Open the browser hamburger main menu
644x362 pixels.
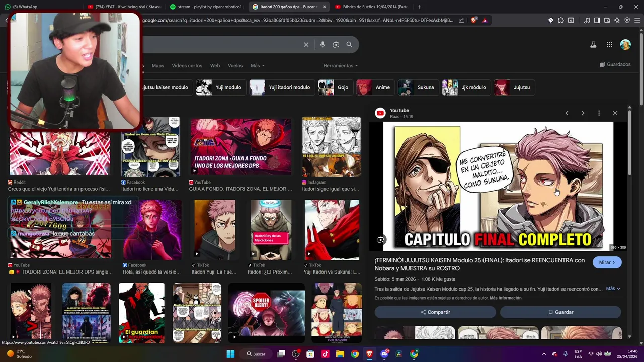tap(637, 20)
